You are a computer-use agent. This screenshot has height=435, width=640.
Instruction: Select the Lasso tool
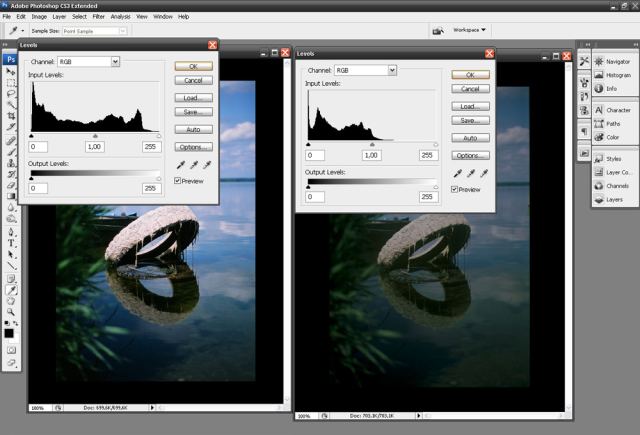point(11,94)
